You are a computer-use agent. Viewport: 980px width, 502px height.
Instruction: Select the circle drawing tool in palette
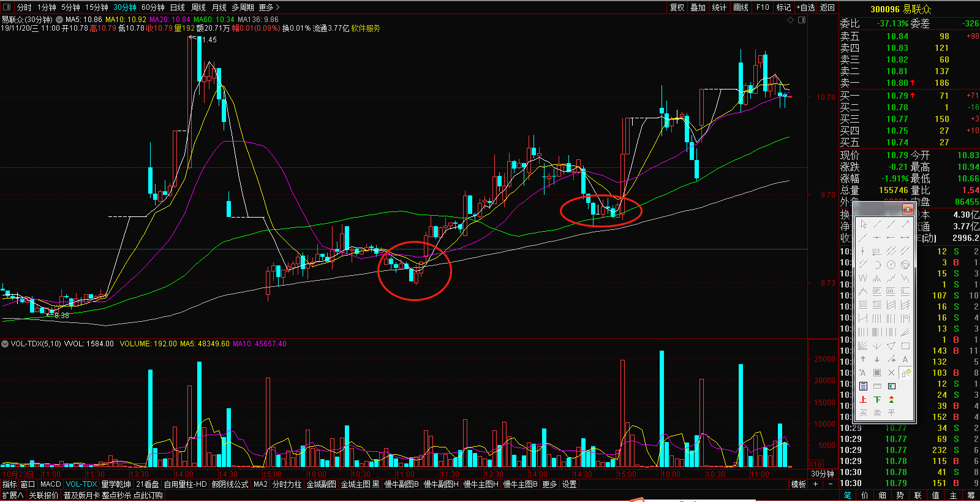pos(891,265)
